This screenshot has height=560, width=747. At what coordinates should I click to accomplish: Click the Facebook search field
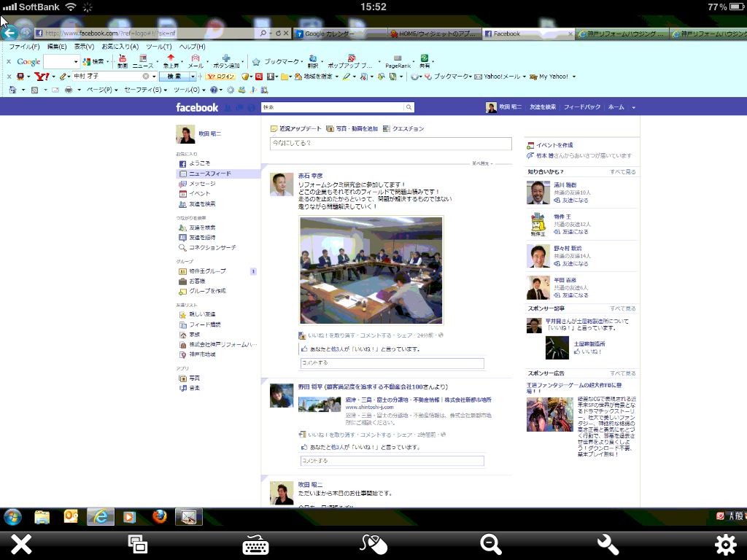pyautogui.click(x=333, y=108)
